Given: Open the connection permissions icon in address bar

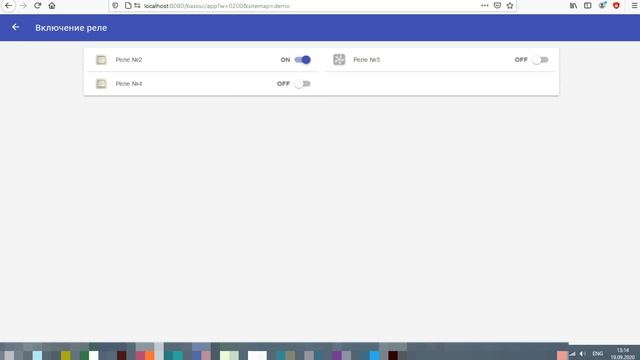Looking at the screenshot, I should pyautogui.click(x=137, y=6).
